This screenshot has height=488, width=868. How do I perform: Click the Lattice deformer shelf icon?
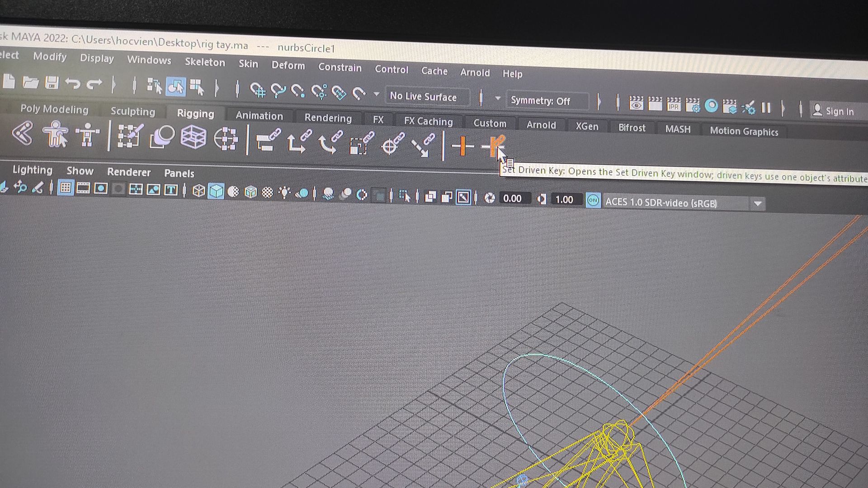tap(193, 137)
